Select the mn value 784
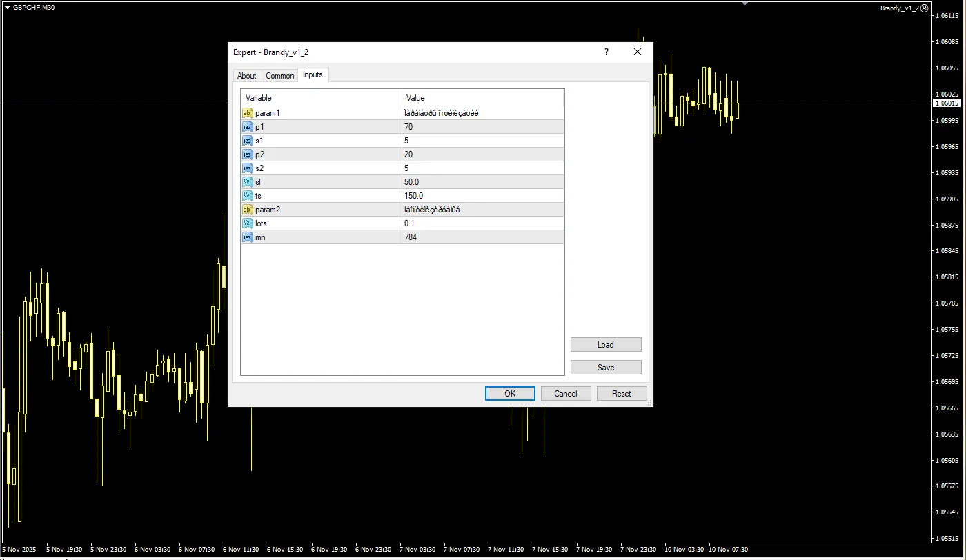The height and width of the screenshot is (560, 966). pyautogui.click(x=411, y=237)
